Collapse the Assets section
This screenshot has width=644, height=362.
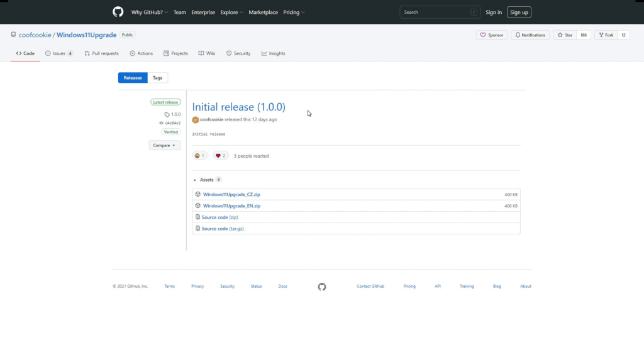click(x=195, y=180)
